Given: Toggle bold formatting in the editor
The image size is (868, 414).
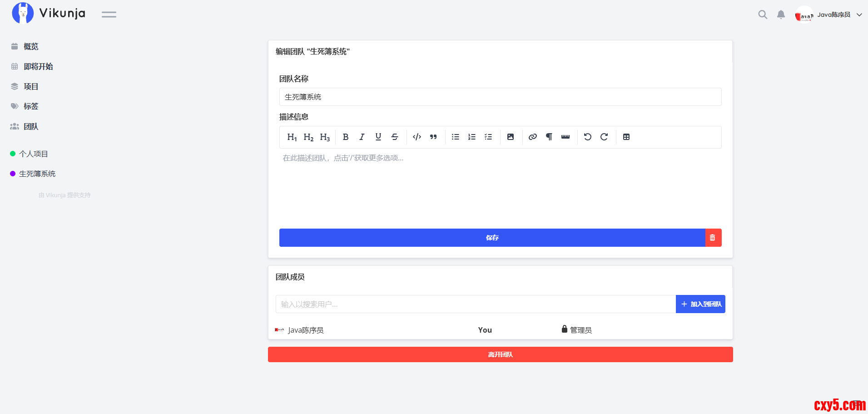Looking at the screenshot, I should [x=346, y=137].
